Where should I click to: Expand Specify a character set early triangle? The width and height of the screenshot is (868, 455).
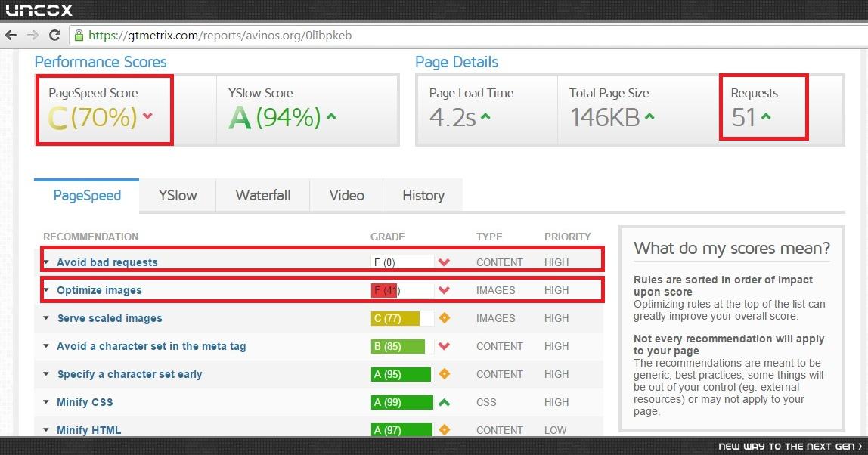[47, 374]
